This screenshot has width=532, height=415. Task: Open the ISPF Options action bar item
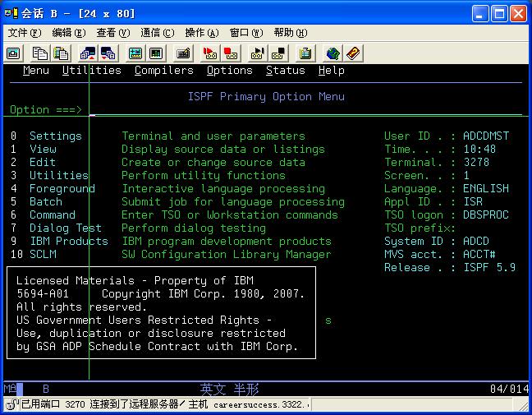point(230,71)
